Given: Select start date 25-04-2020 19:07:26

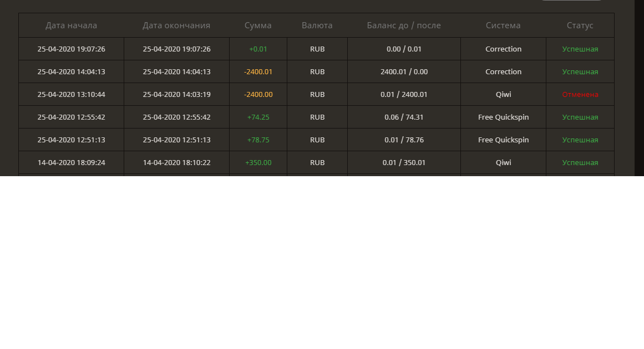Looking at the screenshot, I should point(71,49).
